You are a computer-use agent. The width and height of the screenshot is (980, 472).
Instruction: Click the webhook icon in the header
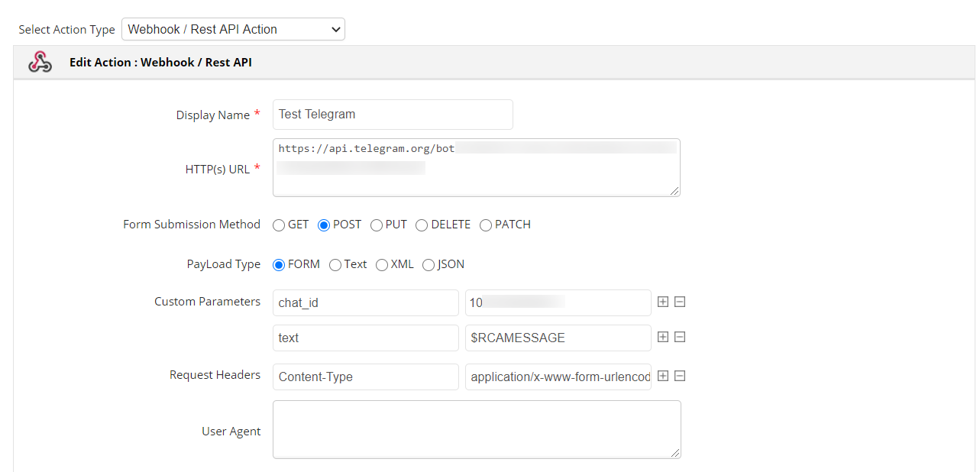pyautogui.click(x=40, y=63)
